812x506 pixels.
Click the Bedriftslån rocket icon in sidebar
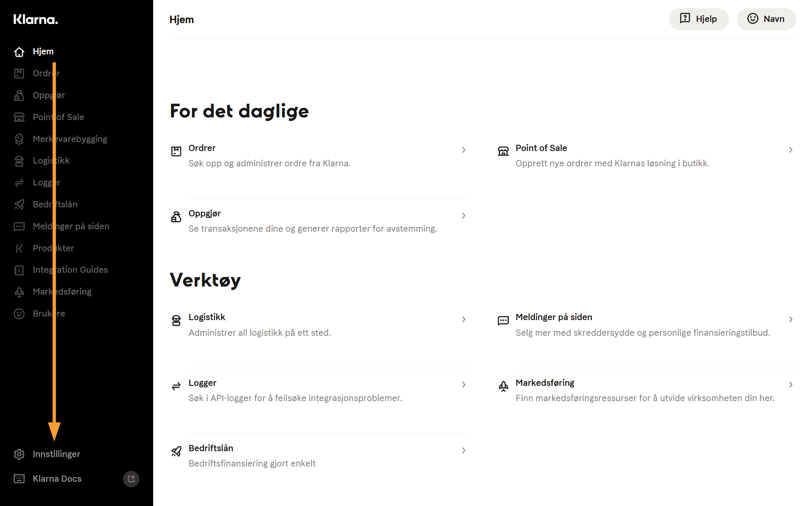(x=19, y=204)
